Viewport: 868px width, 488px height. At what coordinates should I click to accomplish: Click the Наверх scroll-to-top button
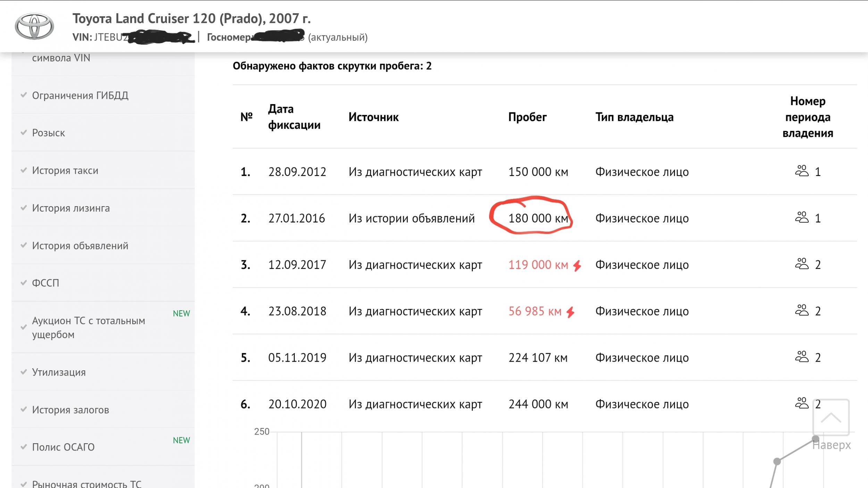click(x=831, y=425)
